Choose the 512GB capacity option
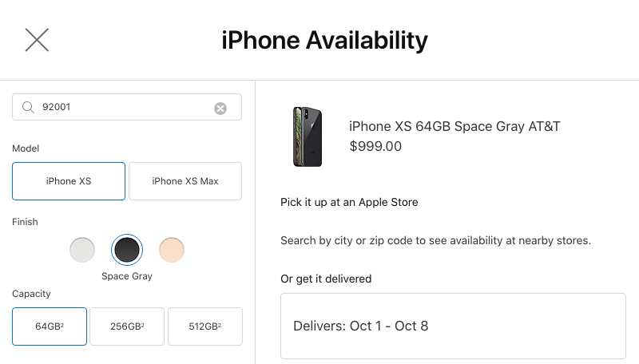The height and width of the screenshot is (364, 639). point(205,326)
